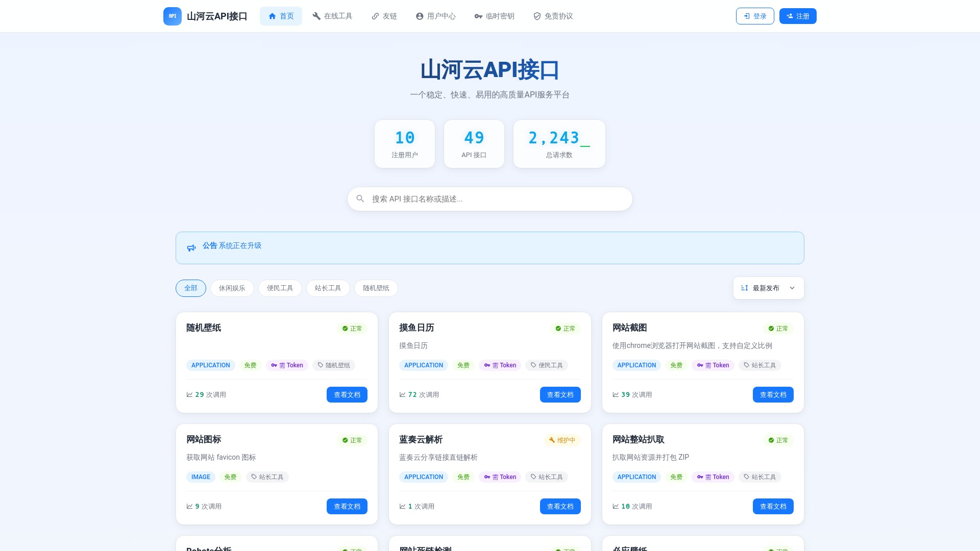Viewport: 980px width, 551px height.
Task: Click the 49 API接口 stat card
Action: 474,144
